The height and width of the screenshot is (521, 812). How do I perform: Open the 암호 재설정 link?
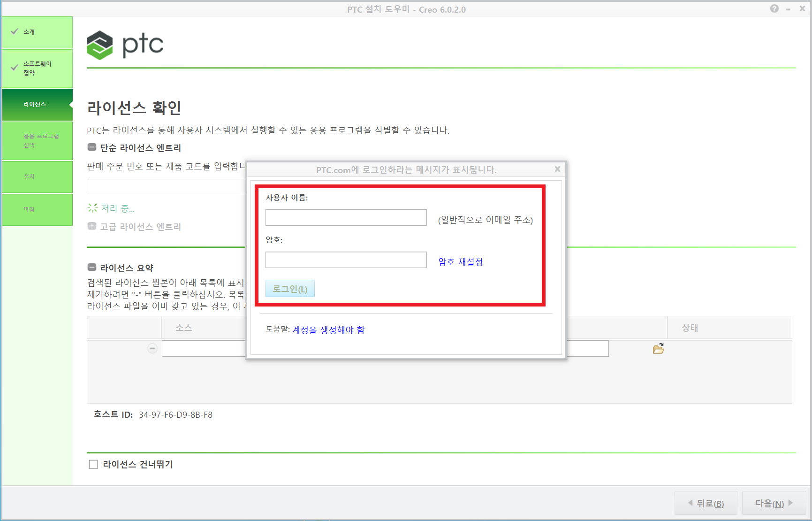[461, 262]
